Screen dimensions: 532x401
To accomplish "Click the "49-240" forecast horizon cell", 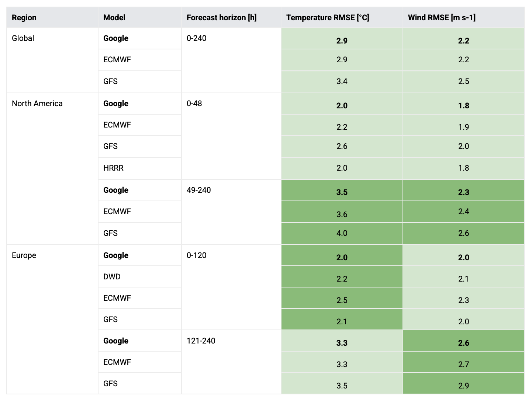I will 199,190.
